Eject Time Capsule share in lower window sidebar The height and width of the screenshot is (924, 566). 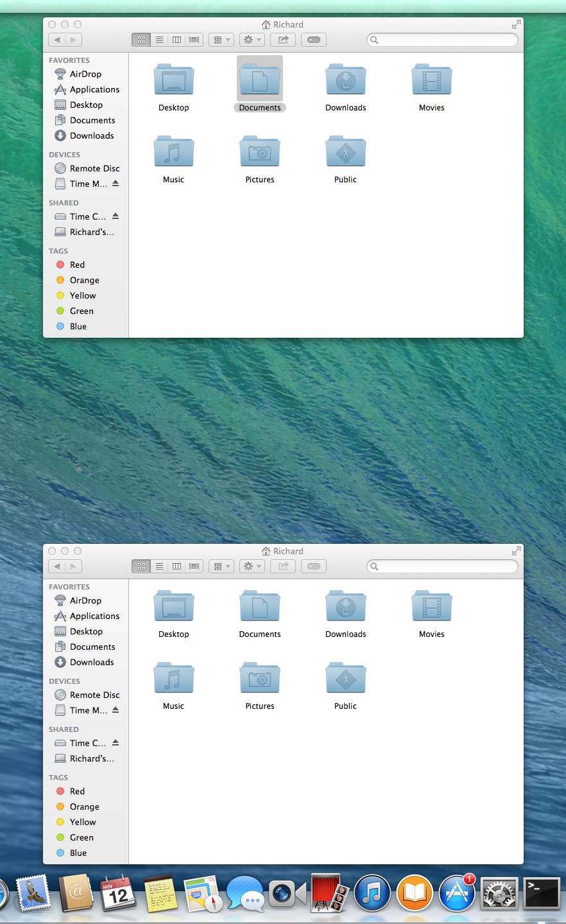pyautogui.click(x=116, y=742)
